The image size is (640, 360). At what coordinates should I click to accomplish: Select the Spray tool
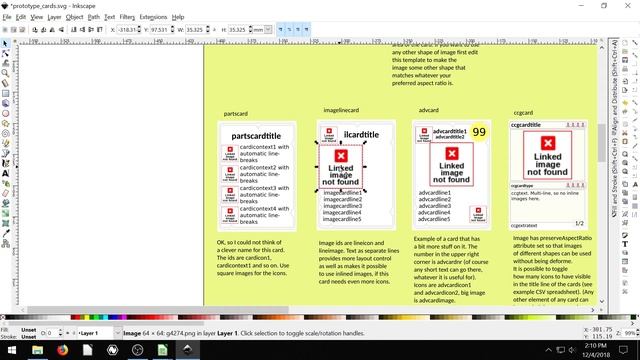point(5,183)
